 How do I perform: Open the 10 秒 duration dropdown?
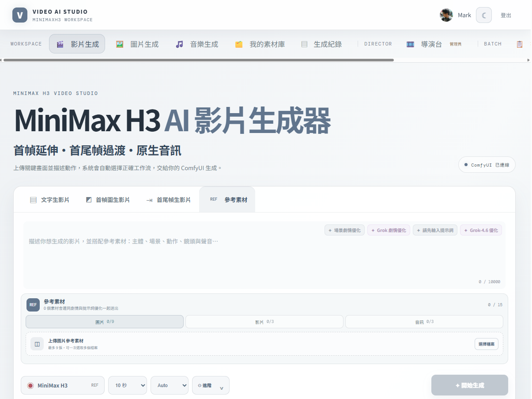128,385
